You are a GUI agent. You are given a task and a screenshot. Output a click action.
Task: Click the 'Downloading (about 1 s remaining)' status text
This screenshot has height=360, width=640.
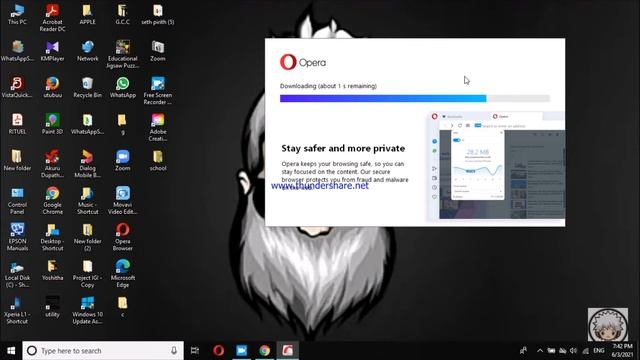click(x=328, y=86)
